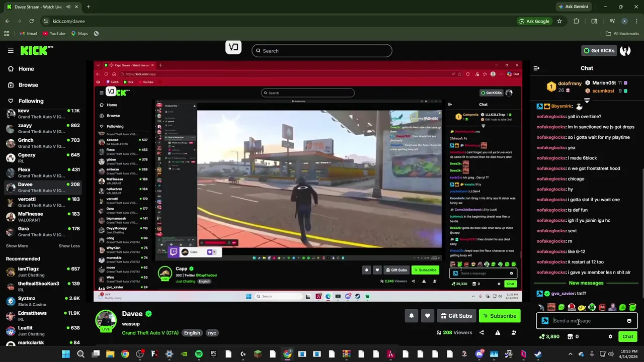Click the red angry square emote

click(602, 307)
